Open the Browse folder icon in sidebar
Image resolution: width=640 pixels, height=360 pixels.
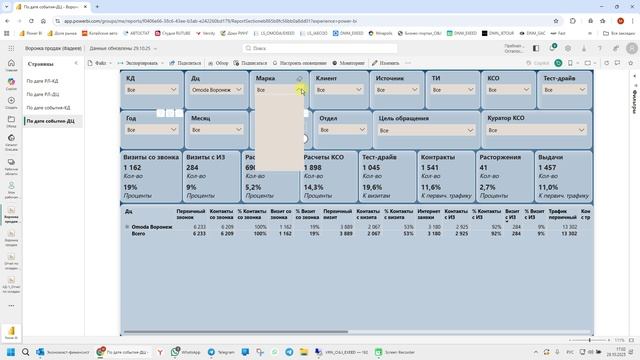11,119
